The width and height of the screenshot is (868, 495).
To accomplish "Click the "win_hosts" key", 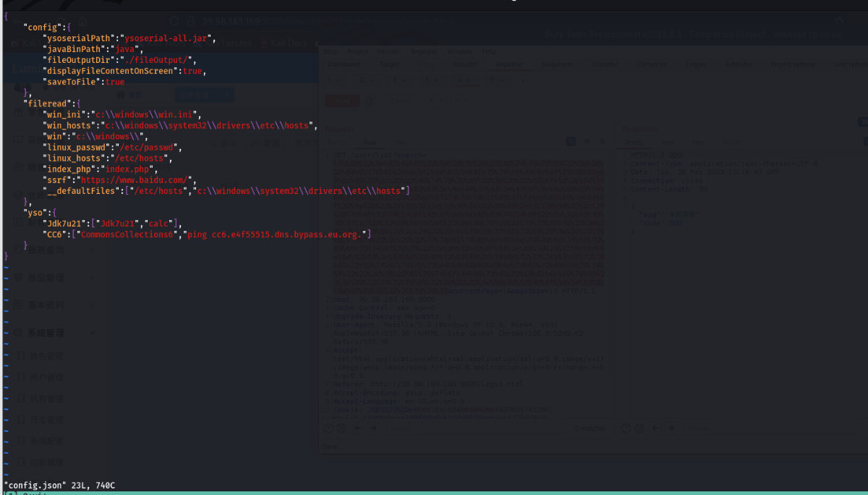I will pos(69,125).
